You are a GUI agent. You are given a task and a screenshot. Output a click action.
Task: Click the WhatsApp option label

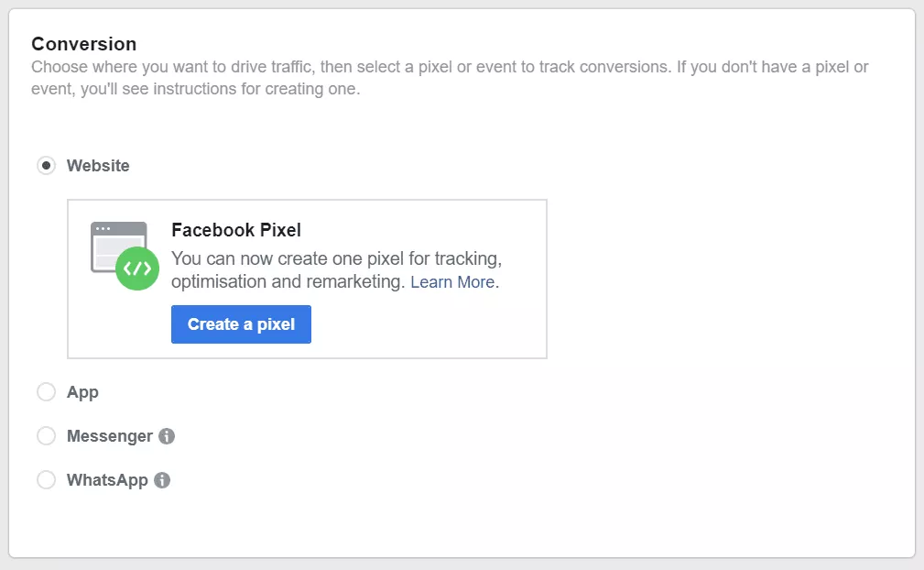coord(107,480)
